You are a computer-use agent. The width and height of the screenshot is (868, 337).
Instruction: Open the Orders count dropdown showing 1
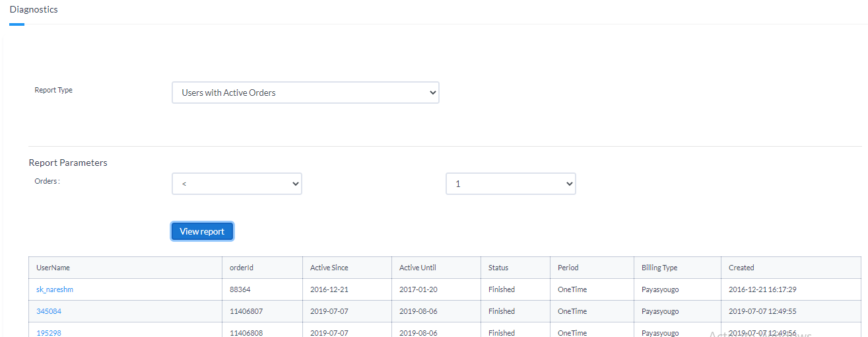510,184
